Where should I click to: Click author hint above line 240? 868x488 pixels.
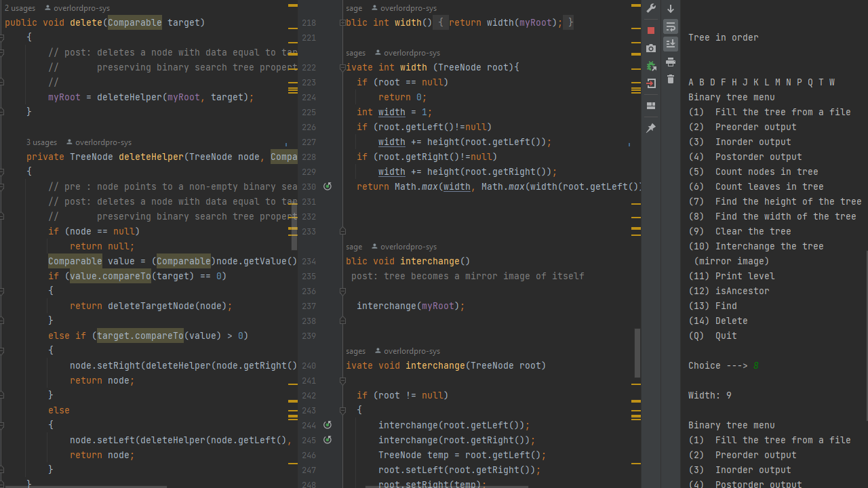click(x=407, y=351)
